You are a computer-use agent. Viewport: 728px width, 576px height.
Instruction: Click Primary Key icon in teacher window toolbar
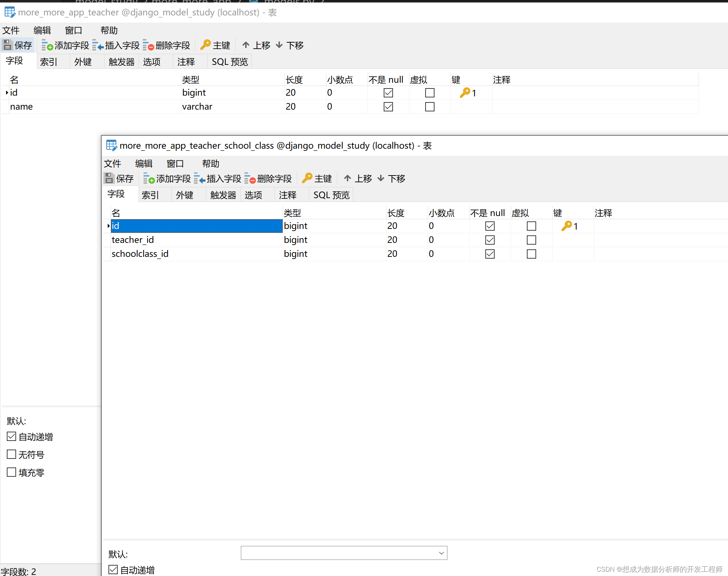(x=205, y=45)
